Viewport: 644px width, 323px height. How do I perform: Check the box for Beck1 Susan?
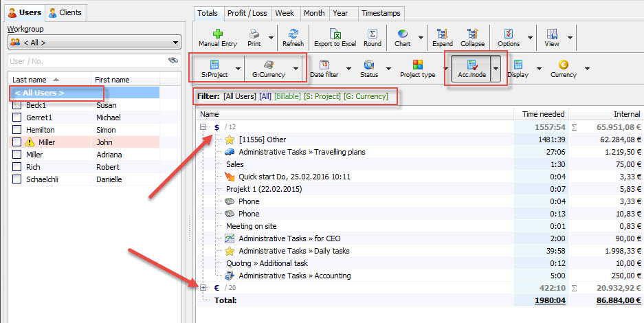click(x=17, y=105)
